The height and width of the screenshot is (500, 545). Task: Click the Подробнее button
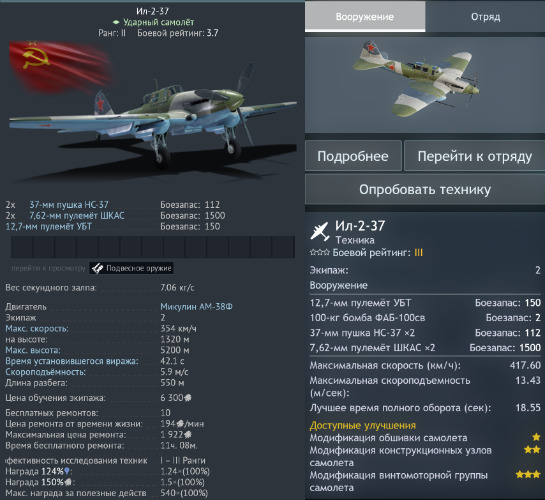pos(353,156)
